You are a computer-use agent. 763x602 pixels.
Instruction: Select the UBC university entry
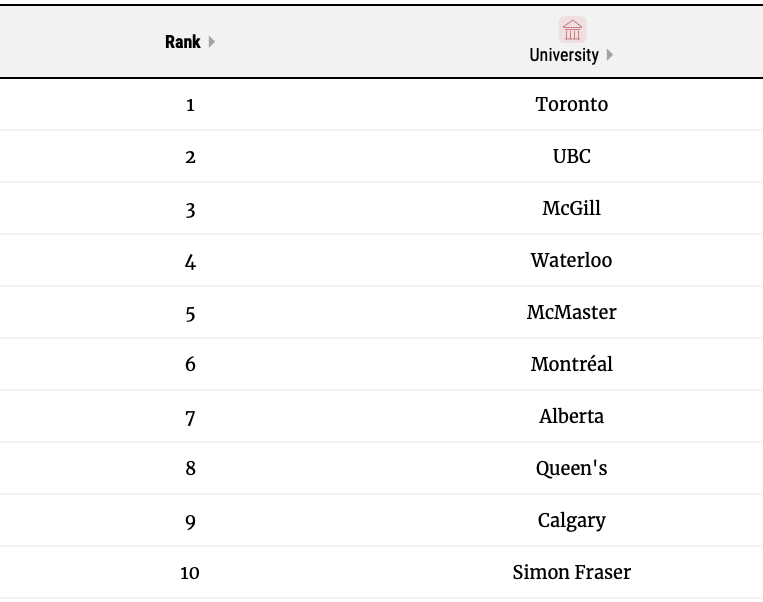(x=571, y=156)
